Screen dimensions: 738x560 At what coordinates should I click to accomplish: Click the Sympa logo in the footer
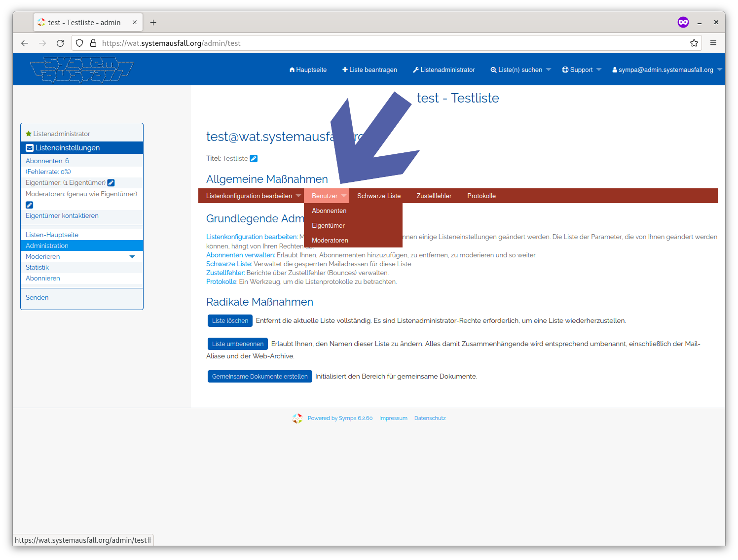tap(297, 419)
